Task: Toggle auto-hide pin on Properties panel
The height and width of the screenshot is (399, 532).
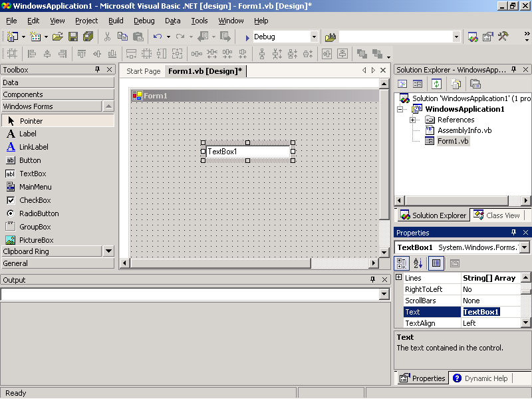Action: click(x=513, y=232)
